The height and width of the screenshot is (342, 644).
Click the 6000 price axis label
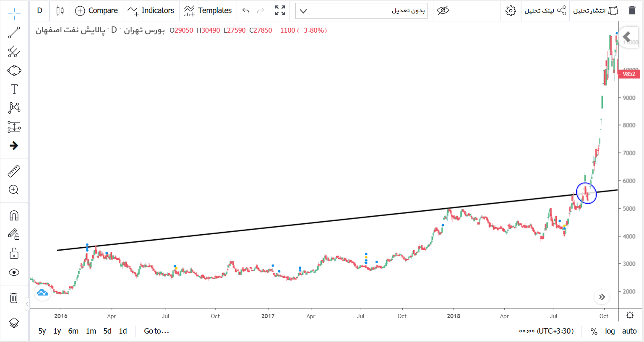tap(629, 181)
